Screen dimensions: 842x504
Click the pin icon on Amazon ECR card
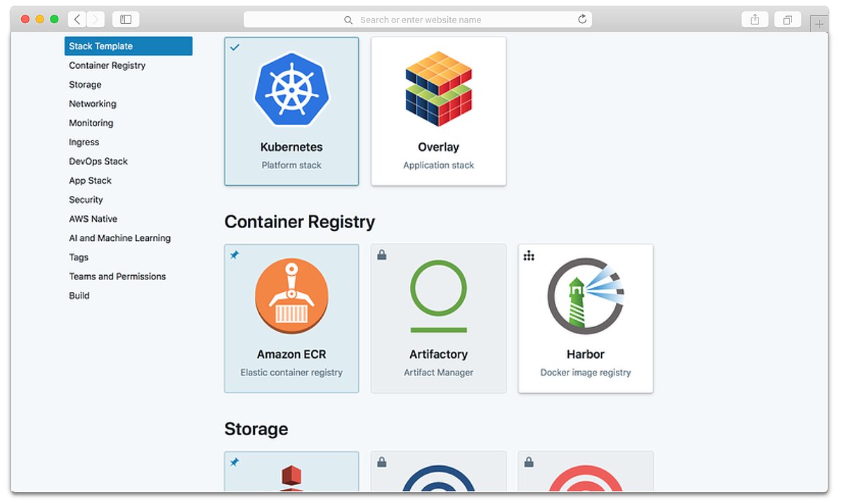click(x=235, y=255)
